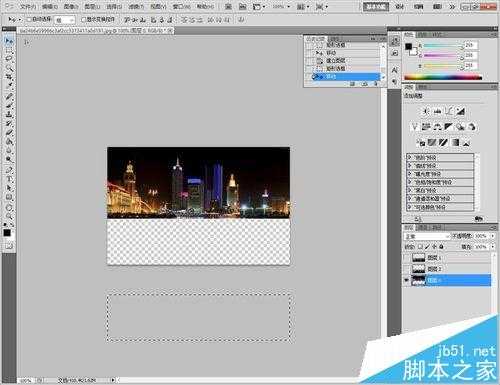Open the layer fill slider dropdown
Screen dimensions: 500x385
[492, 247]
